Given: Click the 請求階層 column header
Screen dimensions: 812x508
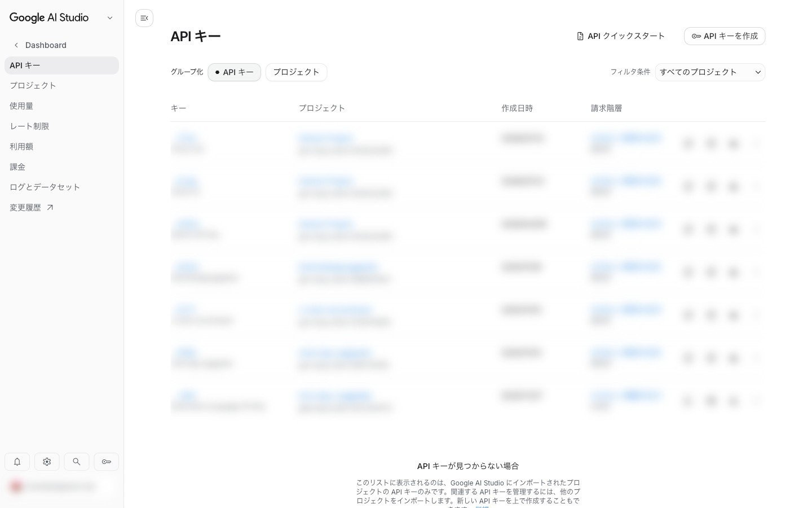Looking at the screenshot, I should [606, 108].
